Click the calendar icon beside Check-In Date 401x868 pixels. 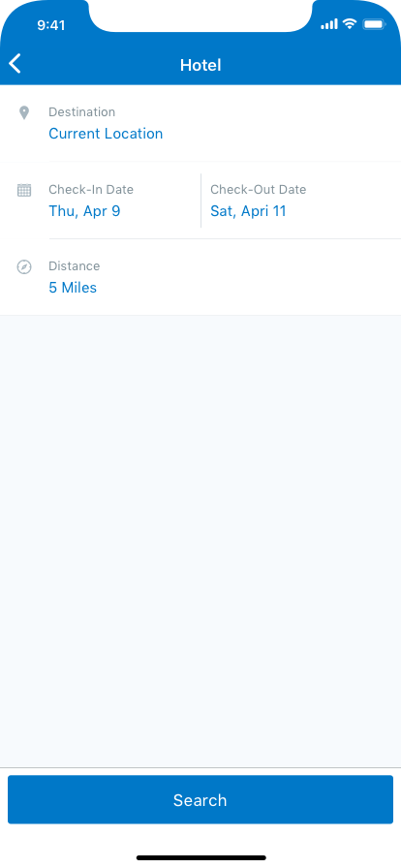24,191
